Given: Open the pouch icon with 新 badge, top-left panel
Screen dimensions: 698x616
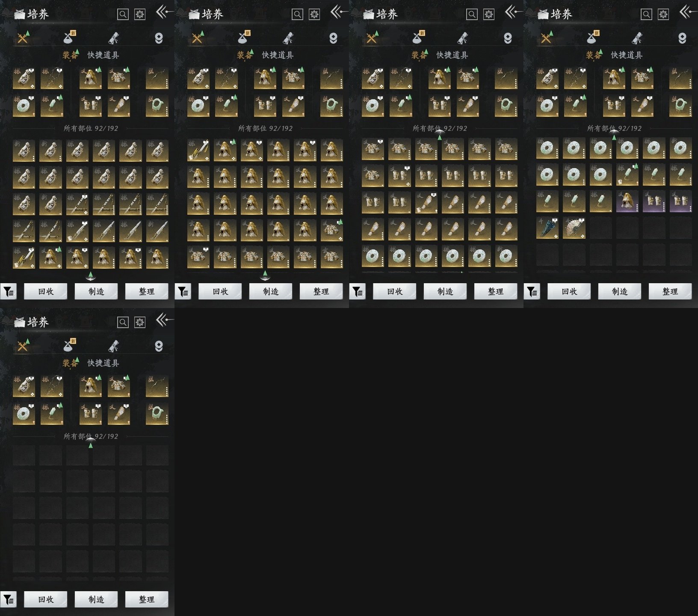Looking at the screenshot, I should coord(69,38).
